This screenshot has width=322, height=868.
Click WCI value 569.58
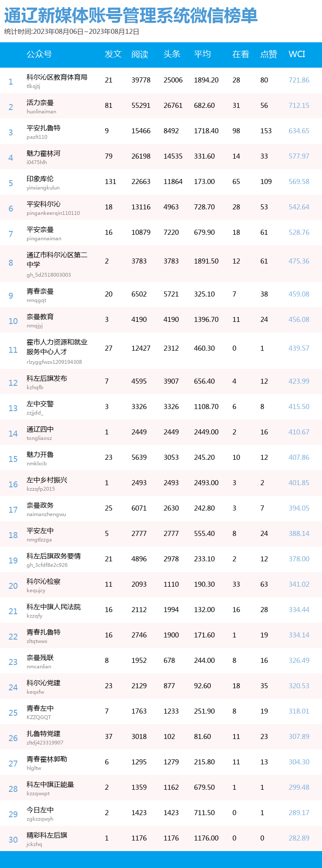click(x=299, y=181)
